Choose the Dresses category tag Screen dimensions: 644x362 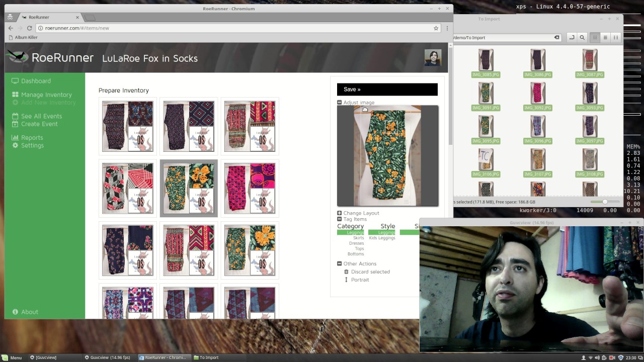coord(356,243)
